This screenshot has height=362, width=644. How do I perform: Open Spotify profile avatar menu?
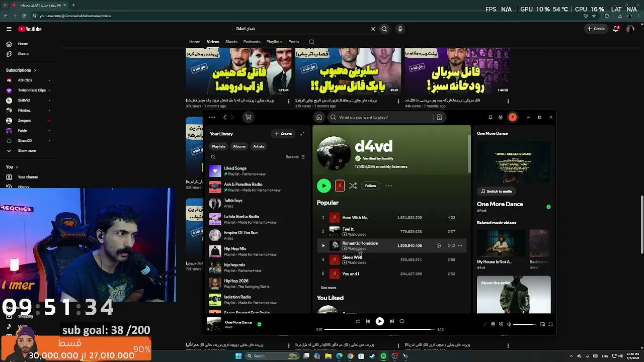click(513, 117)
